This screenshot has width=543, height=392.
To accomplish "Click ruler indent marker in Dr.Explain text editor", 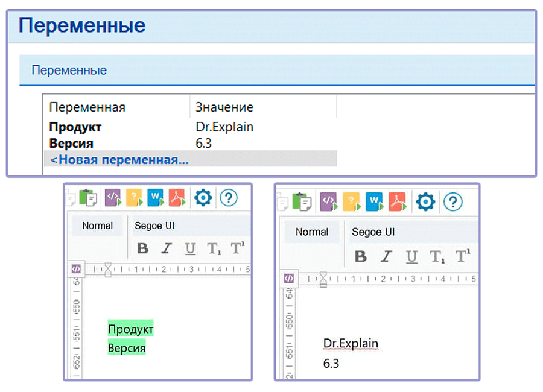I will [x=323, y=279].
